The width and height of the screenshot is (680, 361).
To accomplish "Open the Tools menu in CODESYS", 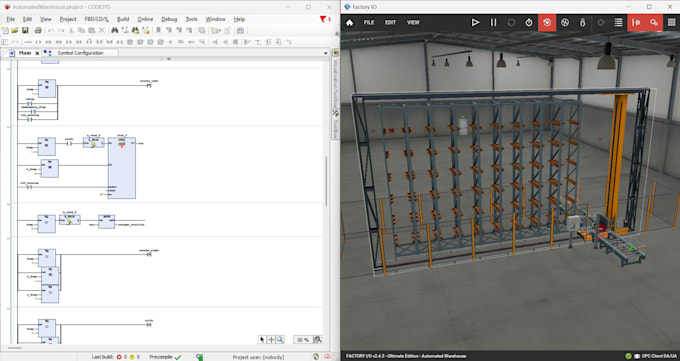I will tap(191, 19).
